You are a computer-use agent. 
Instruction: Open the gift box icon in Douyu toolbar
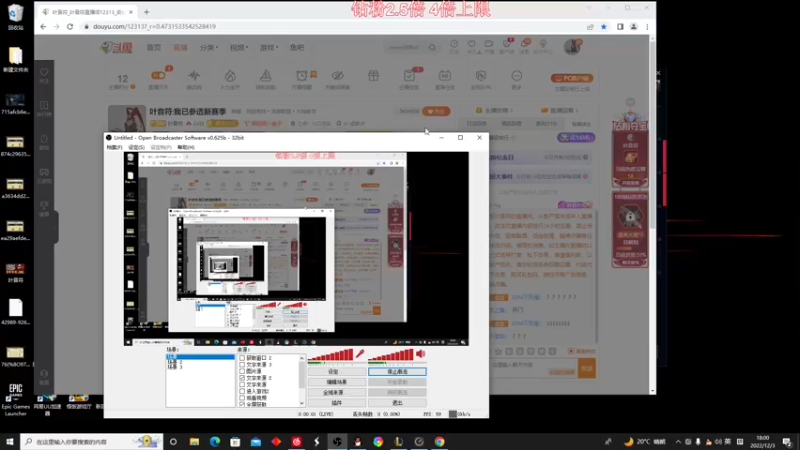coord(373,76)
